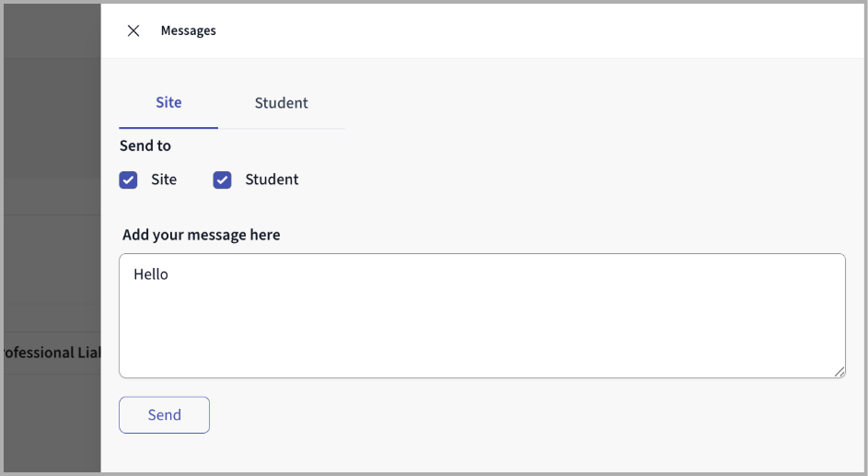The width and height of the screenshot is (868, 476).
Task: Click the partially hidden Professional Liability text
Action: coord(51,353)
